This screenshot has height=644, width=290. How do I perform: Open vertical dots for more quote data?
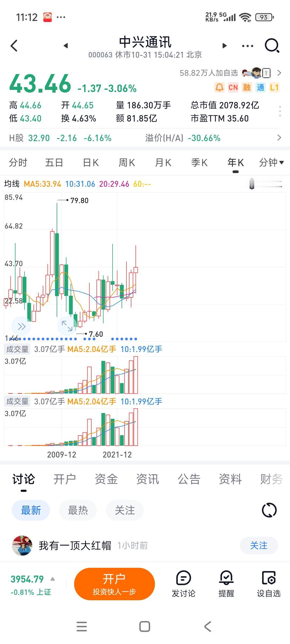point(280,111)
